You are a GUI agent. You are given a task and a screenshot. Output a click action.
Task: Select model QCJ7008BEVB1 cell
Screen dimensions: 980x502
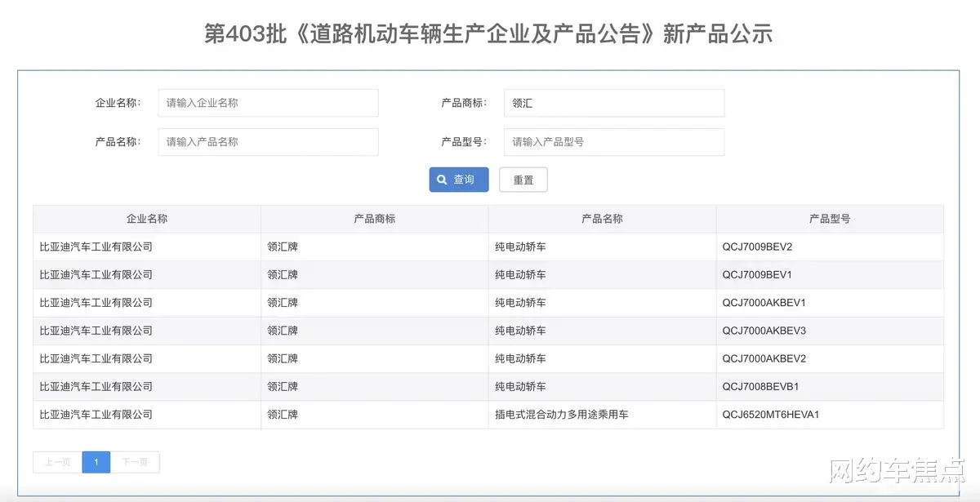830,386
